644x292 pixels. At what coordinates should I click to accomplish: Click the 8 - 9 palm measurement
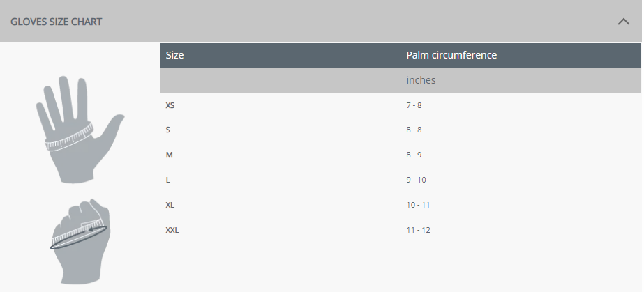[x=414, y=155]
